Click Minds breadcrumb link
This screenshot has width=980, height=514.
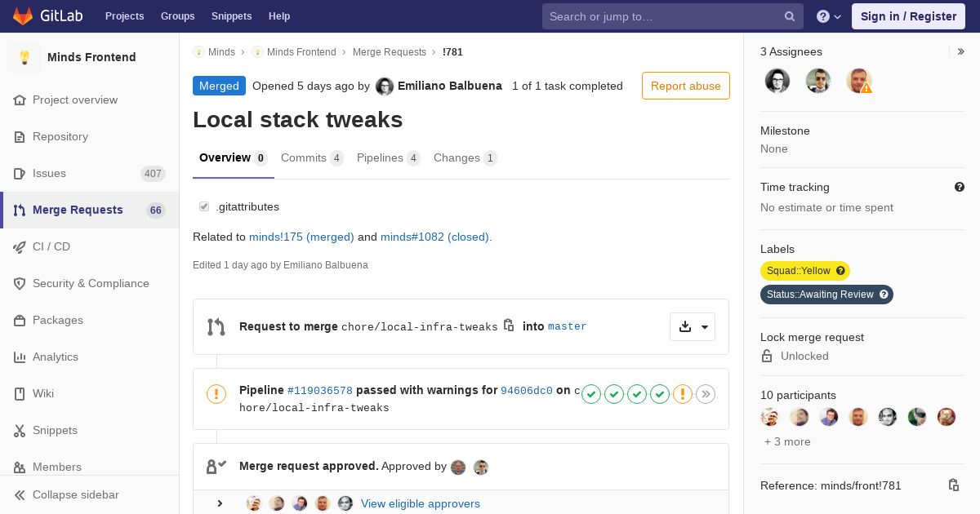click(x=221, y=52)
